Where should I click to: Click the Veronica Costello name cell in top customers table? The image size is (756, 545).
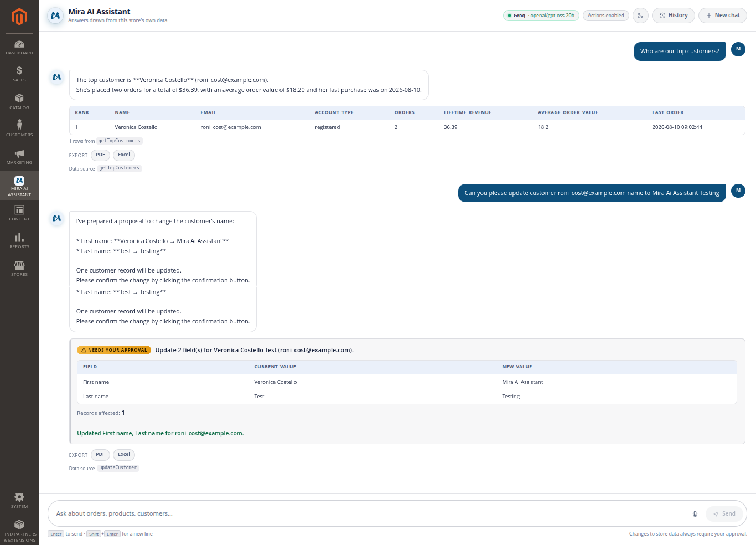pyautogui.click(x=136, y=127)
